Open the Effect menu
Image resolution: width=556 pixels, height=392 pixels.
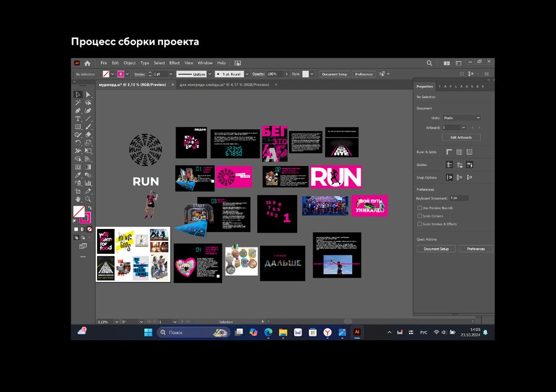coord(174,63)
